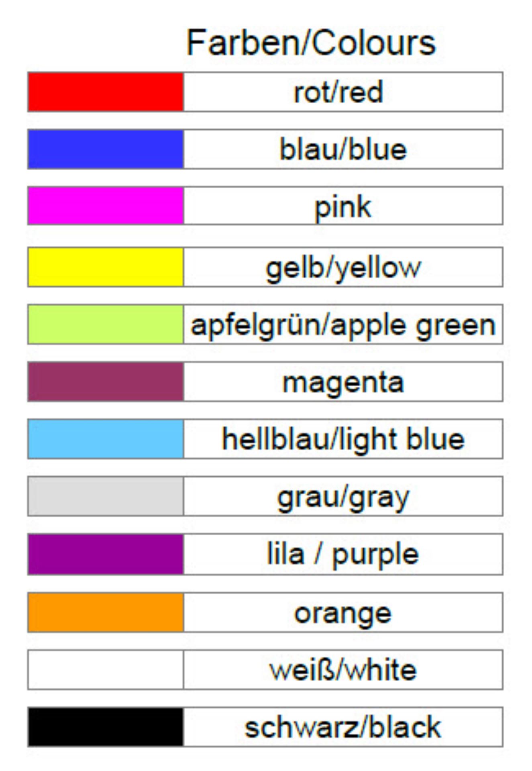The width and height of the screenshot is (532, 771).
Task: Pick the pink color swatch
Action: pos(106,206)
